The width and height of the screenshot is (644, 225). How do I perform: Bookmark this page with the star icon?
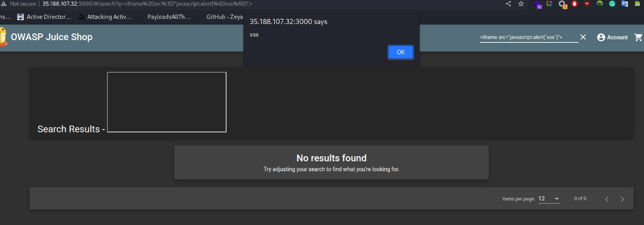(521, 4)
